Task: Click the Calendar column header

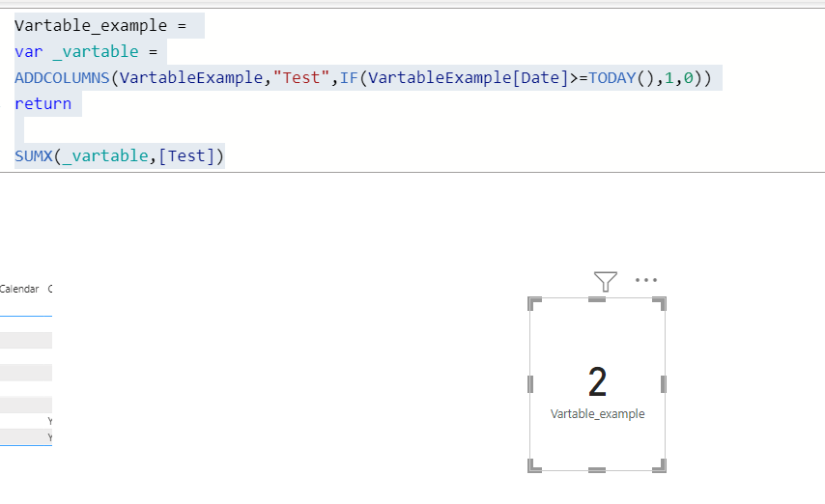Action: (19, 289)
